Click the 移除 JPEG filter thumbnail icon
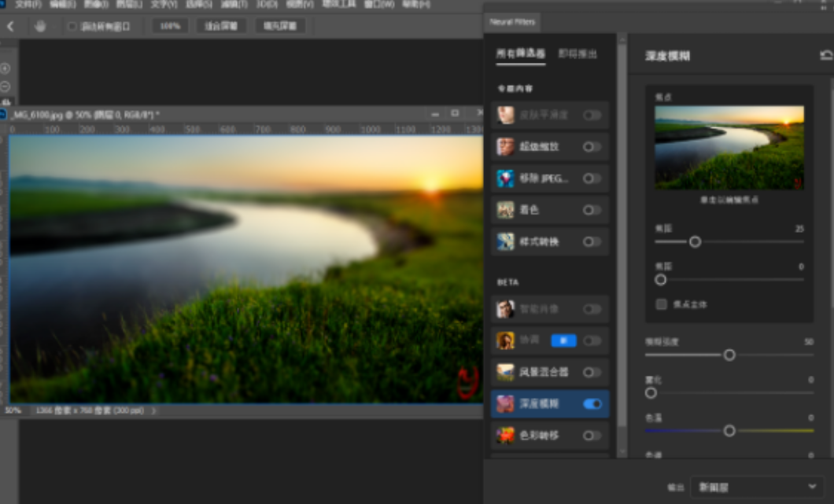 505,178
